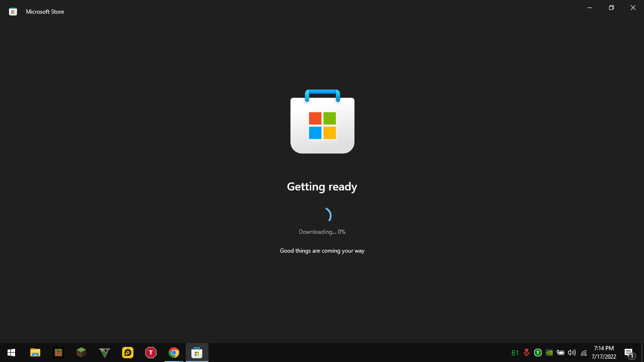Viewport: 644px width, 362px height.
Task: Click "Good things are coming your way" text
Action: (x=322, y=251)
